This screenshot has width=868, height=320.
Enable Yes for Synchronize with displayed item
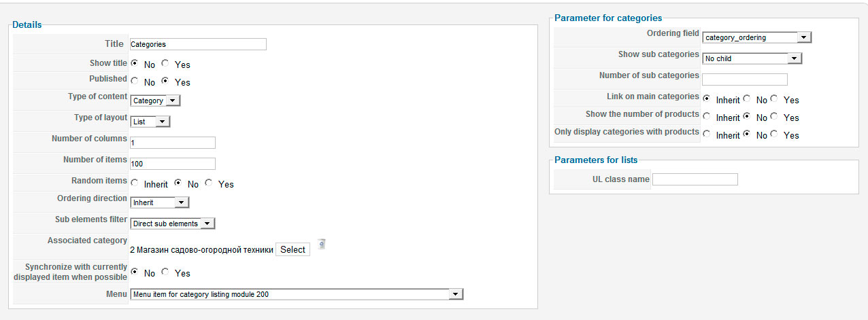pos(165,272)
